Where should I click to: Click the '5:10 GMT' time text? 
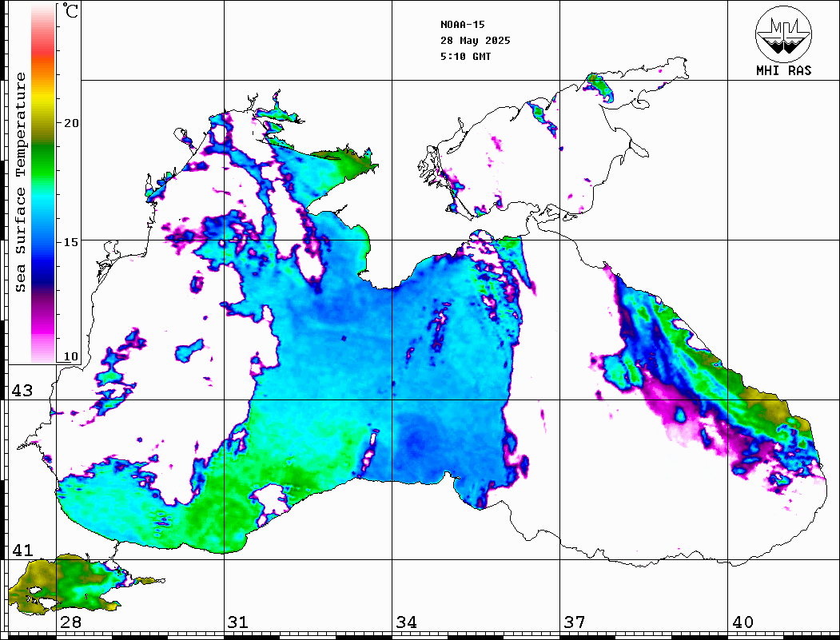[465, 56]
